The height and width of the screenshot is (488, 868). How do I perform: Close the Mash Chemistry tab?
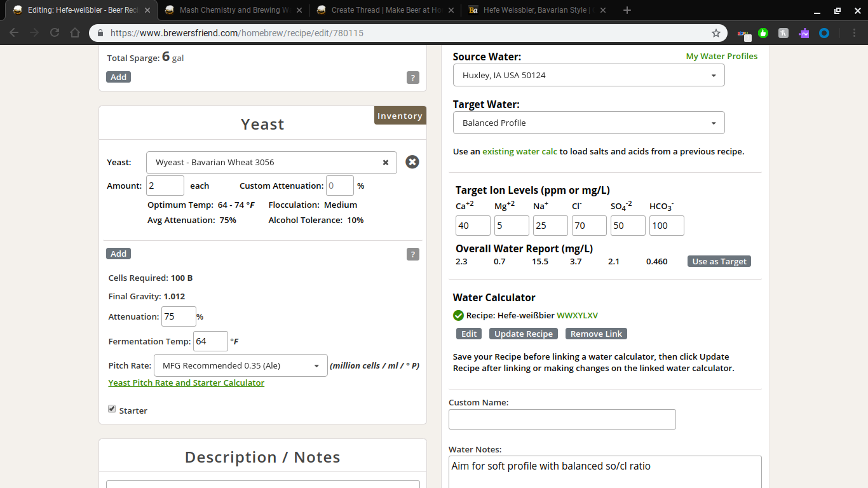[x=299, y=10]
